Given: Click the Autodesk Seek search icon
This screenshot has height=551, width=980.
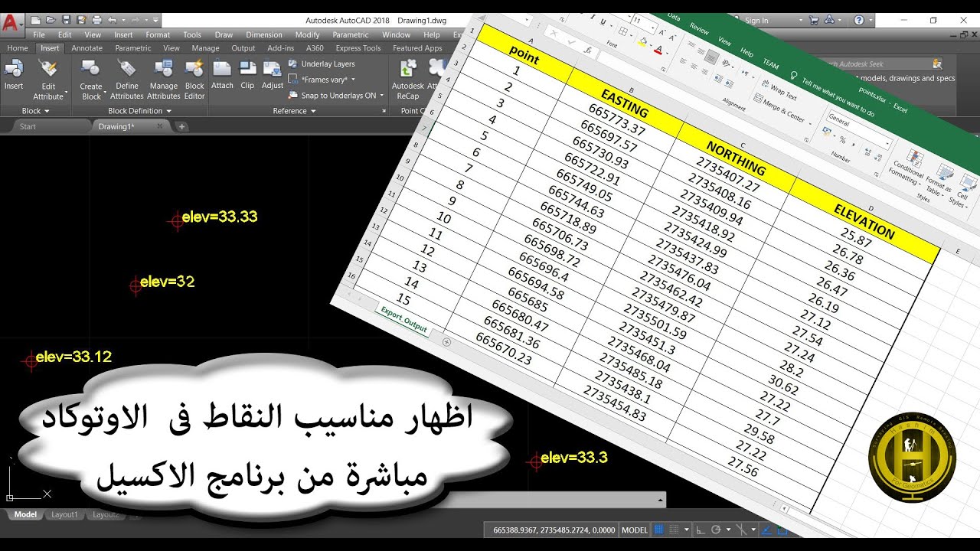Looking at the screenshot, I should (936, 64).
